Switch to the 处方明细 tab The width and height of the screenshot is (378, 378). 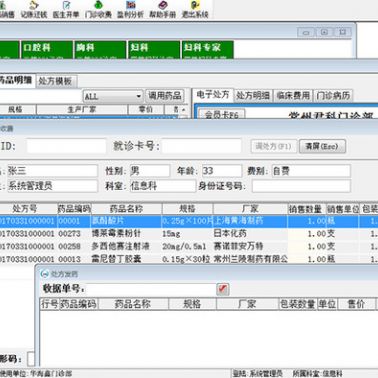click(x=253, y=95)
